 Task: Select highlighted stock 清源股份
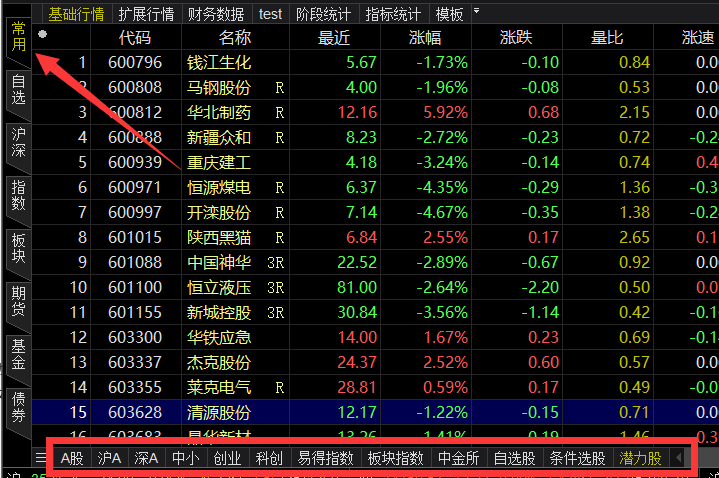(x=219, y=412)
